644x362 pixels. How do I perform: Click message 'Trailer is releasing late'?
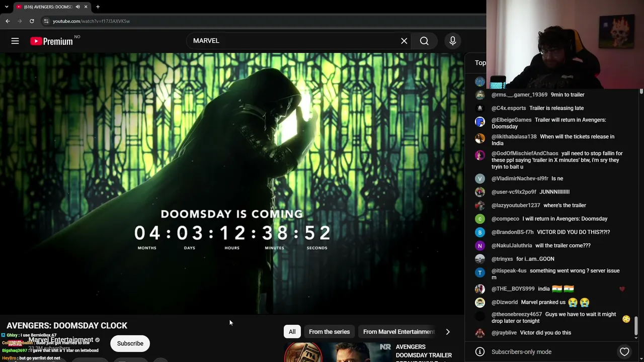pos(556,108)
